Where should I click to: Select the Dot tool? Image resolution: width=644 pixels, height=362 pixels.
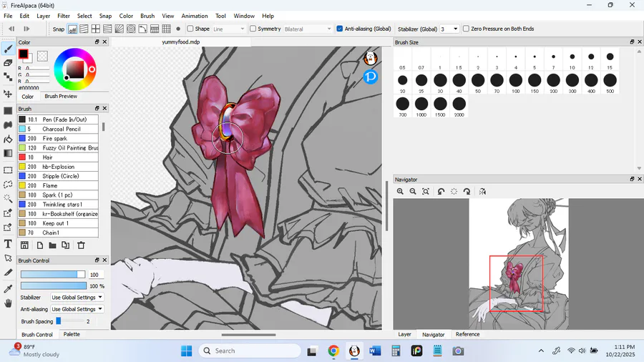point(8,77)
